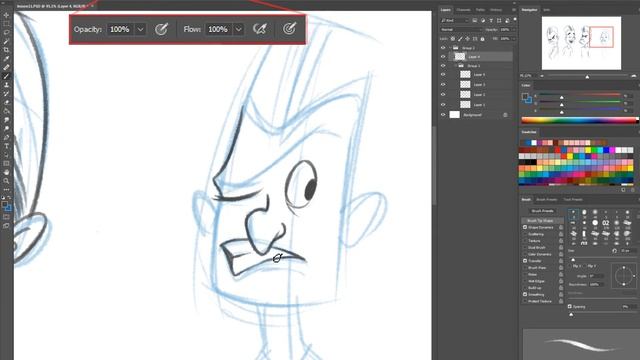Screen dimensions: 640x360
Task: Select the Crop tool
Action: coord(6,50)
